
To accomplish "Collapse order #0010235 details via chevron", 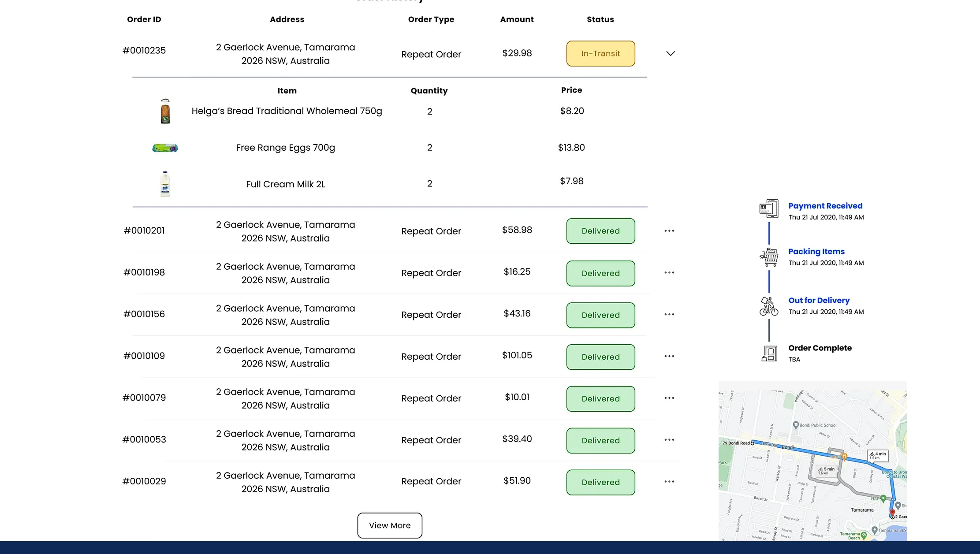I will click(671, 53).
